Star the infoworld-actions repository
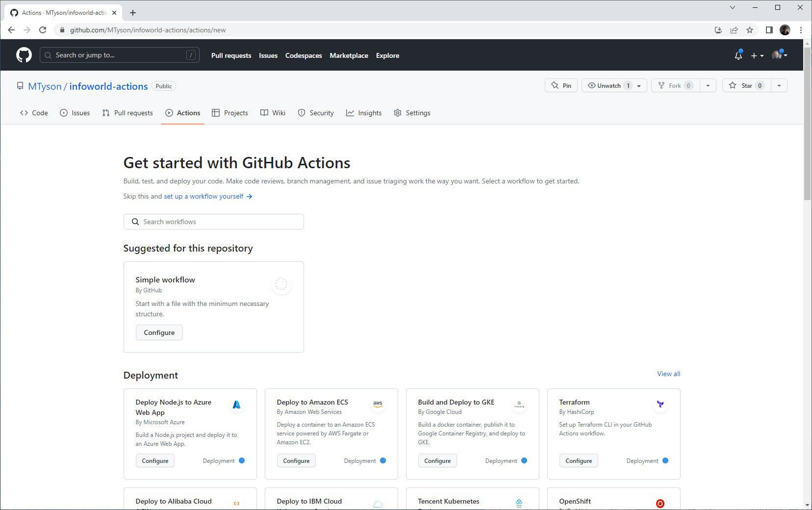 coord(746,85)
